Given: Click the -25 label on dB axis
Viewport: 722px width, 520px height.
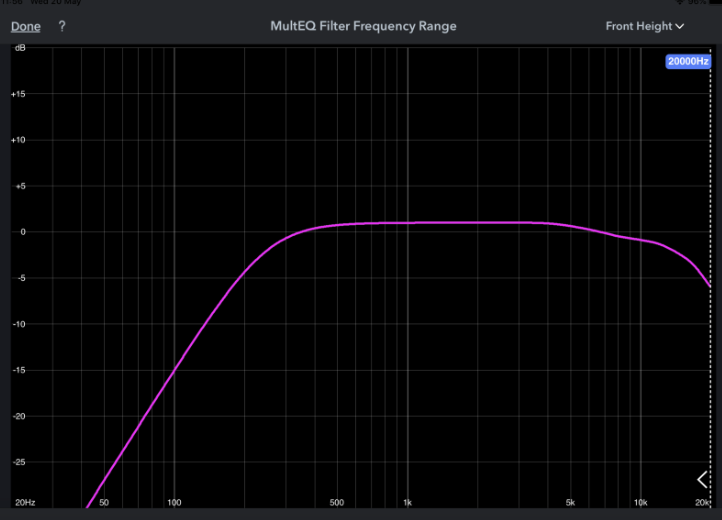Looking at the screenshot, I should tap(18, 462).
